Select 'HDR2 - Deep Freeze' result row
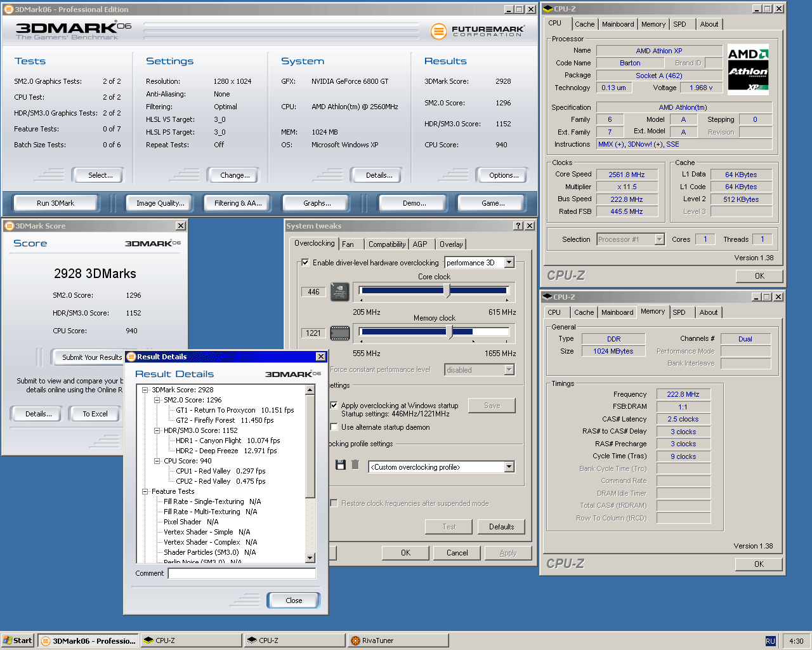This screenshot has width=812, height=650. tap(226, 451)
